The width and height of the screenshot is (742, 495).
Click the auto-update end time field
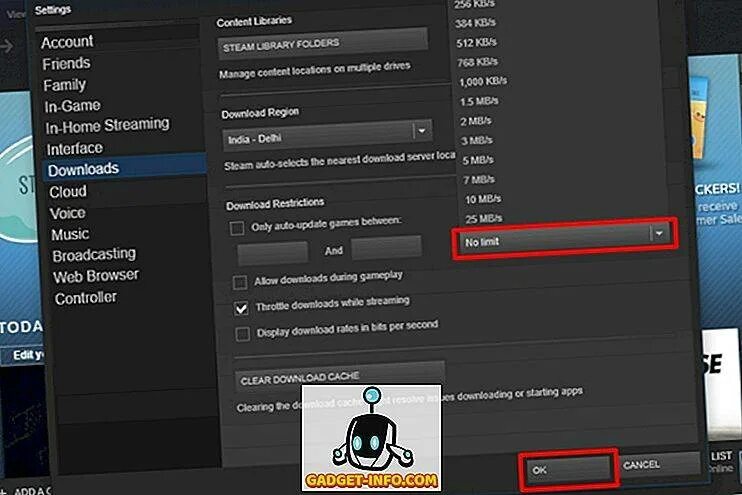386,248
